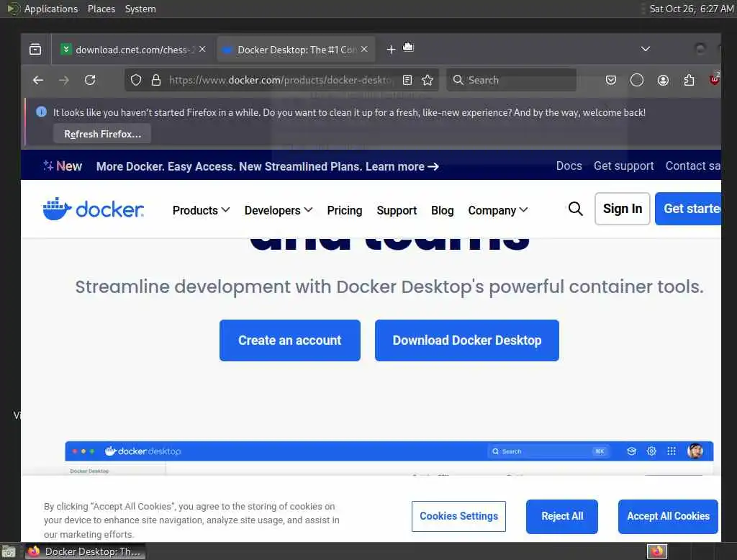
Task: Open the System menu
Action: (140, 9)
